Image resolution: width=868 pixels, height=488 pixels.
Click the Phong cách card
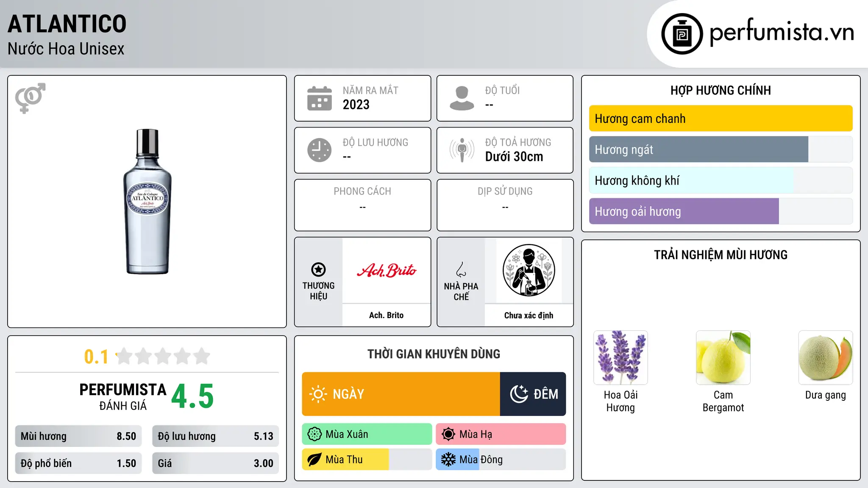coord(363,205)
